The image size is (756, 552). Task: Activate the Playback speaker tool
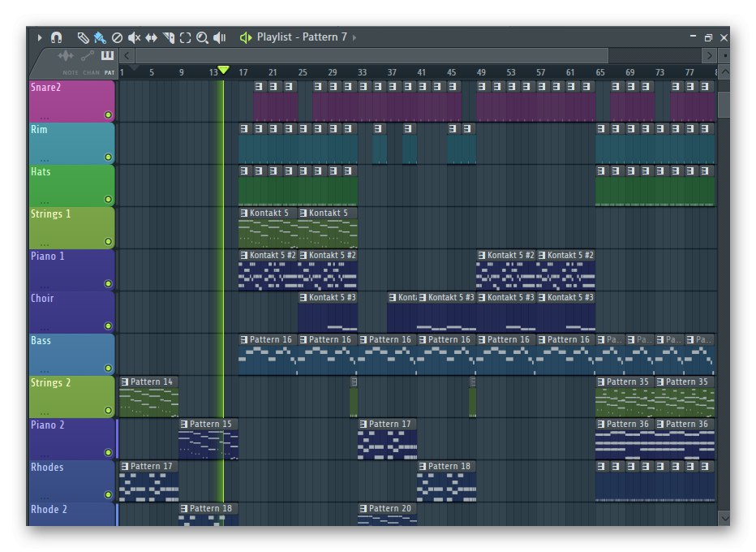click(219, 37)
